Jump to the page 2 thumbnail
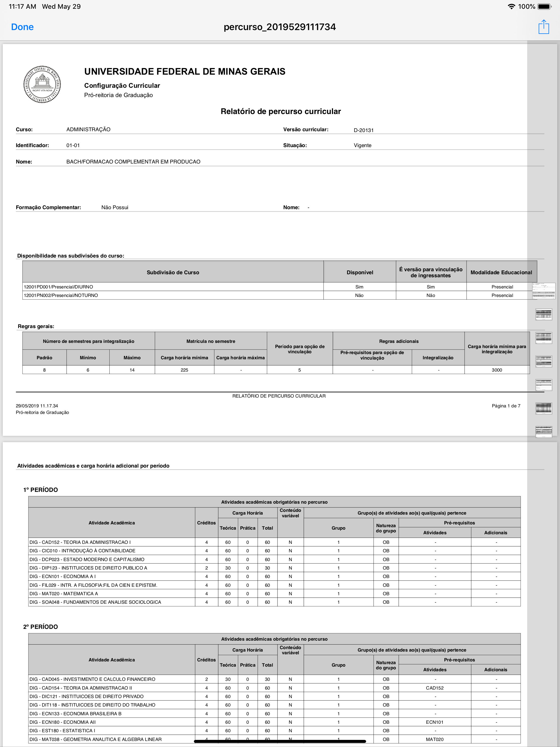Viewport: 560px width, 747px height. 543,314
